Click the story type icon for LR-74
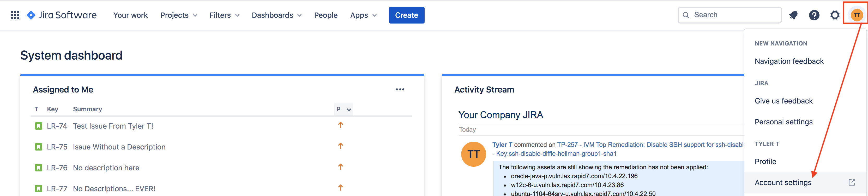The width and height of the screenshot is (868, 196). coord(38,126)
